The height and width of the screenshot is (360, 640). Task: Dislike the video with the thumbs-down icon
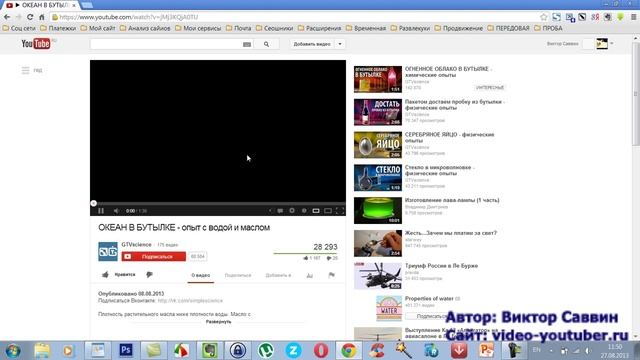[149, 275]
